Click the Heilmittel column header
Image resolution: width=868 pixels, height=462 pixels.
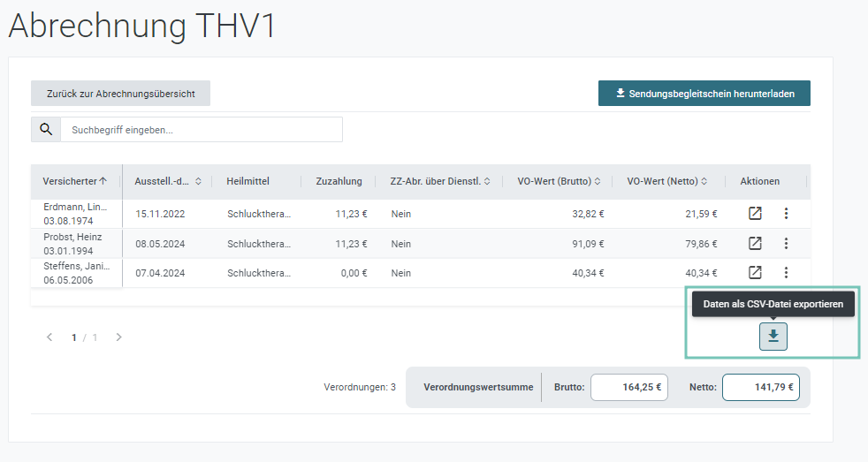tap(248, 181)
